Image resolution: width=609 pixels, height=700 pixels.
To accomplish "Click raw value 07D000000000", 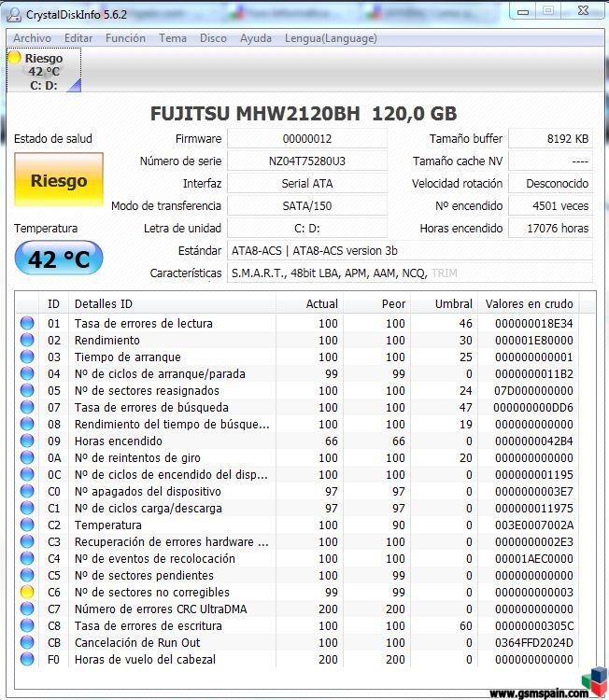I will 533,391.
